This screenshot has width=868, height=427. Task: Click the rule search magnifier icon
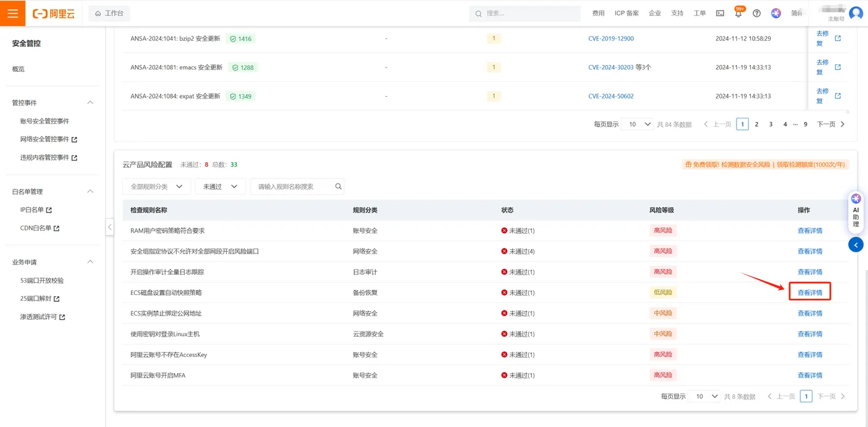click(x=339, y=187)
